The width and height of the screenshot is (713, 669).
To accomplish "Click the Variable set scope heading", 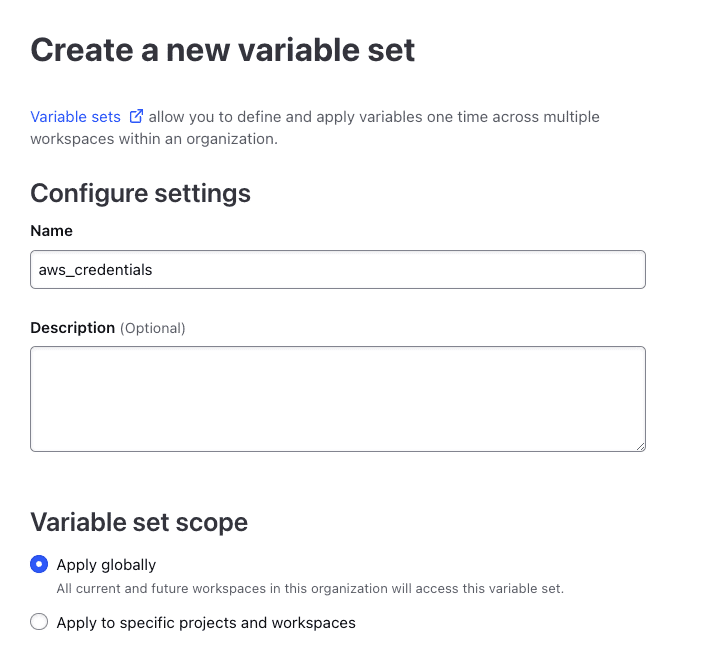I will tap(139, 522).
